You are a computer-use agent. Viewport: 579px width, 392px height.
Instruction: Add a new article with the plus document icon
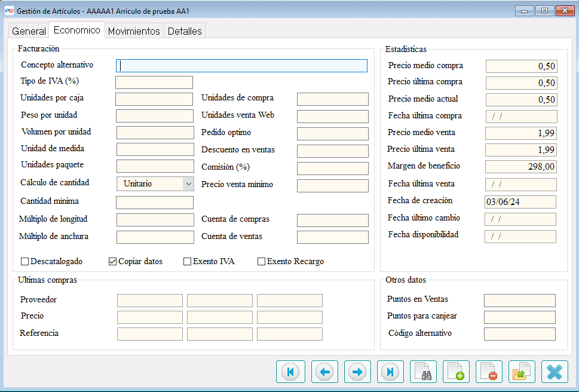coord(456,372)
